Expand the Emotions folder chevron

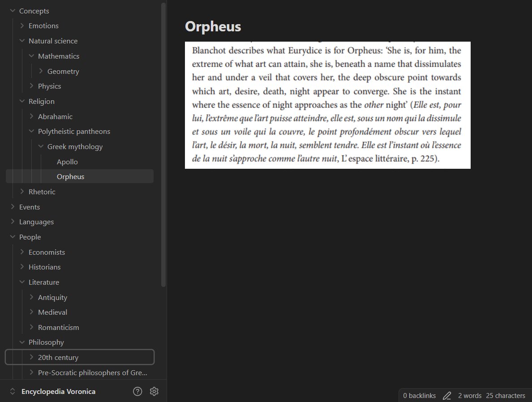[x=22, y=26]
